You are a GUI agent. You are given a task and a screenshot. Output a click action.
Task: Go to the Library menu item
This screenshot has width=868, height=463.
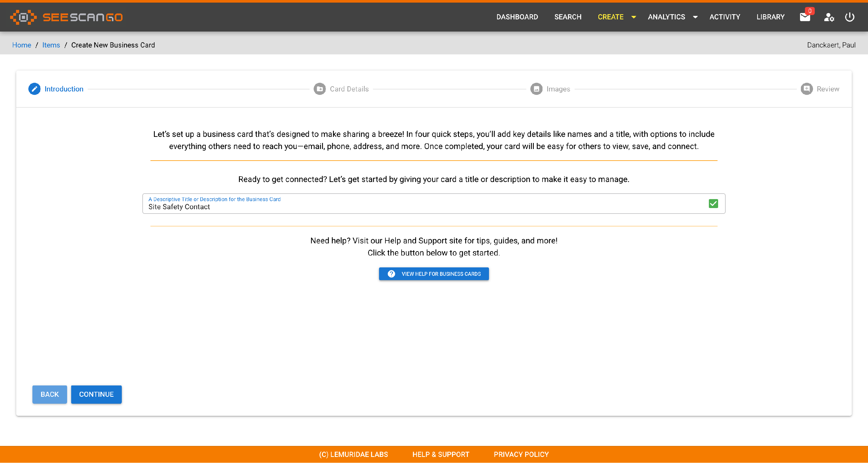[x=770, y=17]
